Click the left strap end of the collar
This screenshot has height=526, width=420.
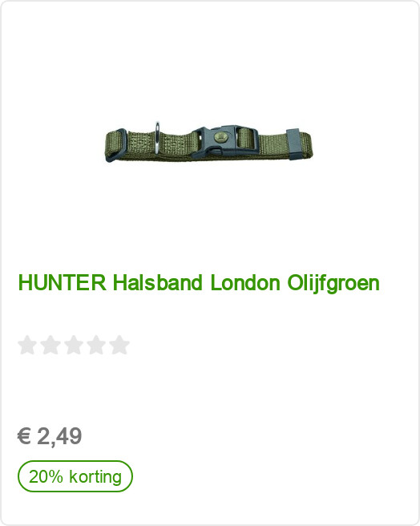[115, 146]
